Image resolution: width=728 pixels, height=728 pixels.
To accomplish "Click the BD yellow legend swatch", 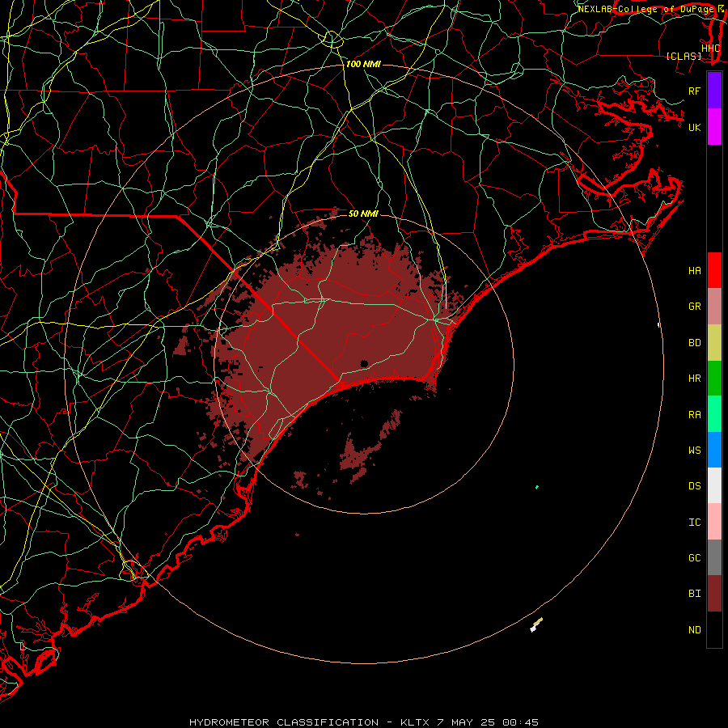I will (714, 342).
